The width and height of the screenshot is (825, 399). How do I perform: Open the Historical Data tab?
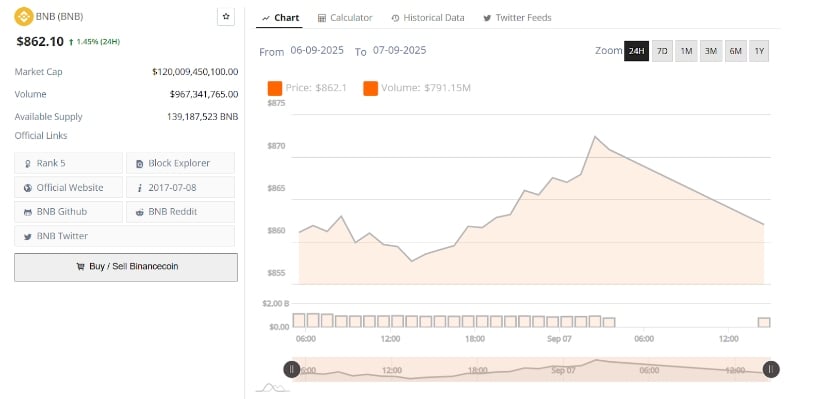tap(428, 18)
